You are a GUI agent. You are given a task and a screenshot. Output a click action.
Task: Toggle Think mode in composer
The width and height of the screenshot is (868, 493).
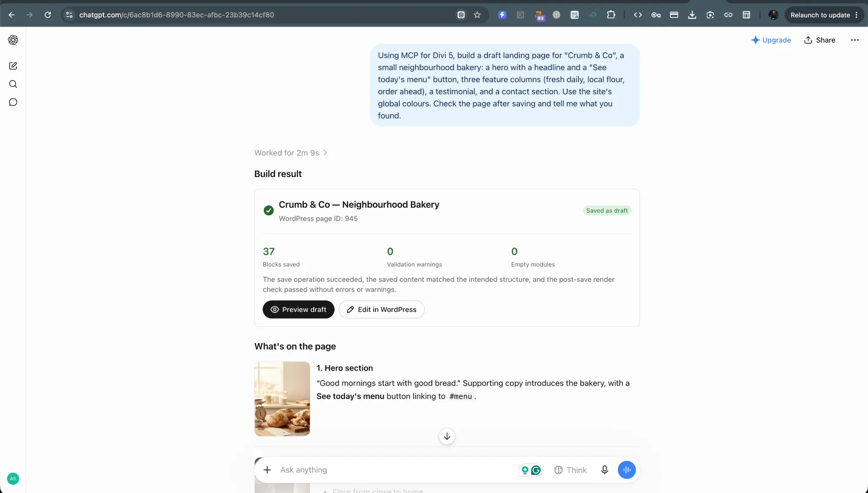[570, 470]
